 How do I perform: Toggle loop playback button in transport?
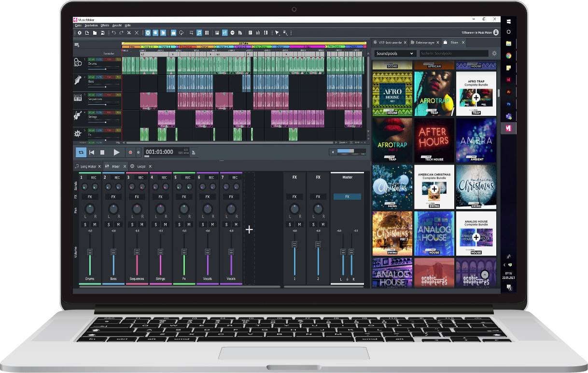81,152
